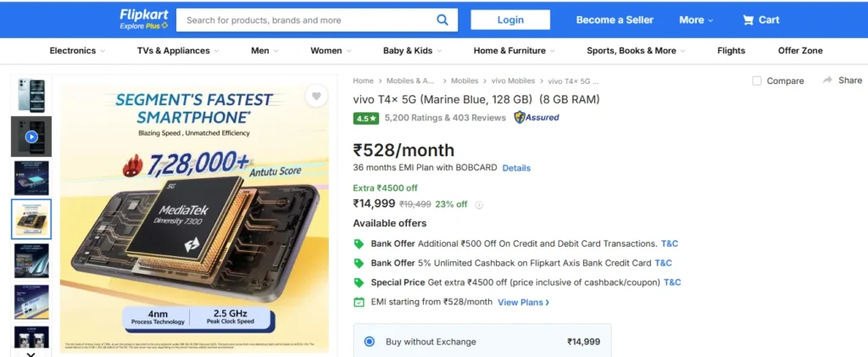The height and width of the screenshot is (357, 868).
Task: Open T&C for Axis Bank cashback offer
Action: (663, 263)
